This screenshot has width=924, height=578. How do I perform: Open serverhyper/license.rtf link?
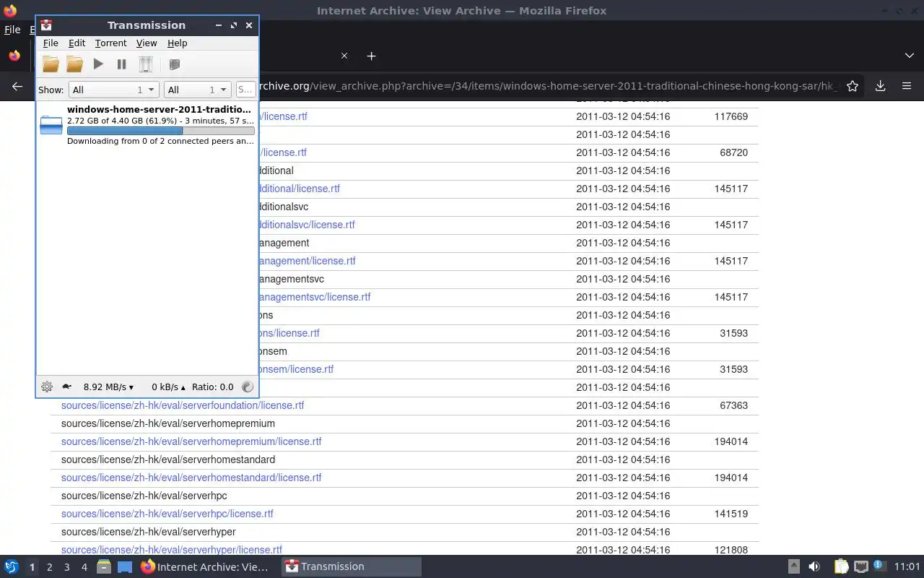(x=172, y=550)
